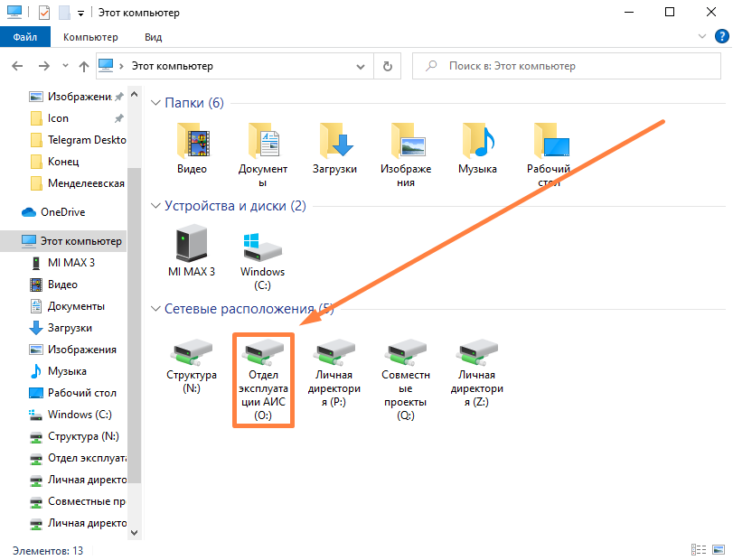Open the Видео folder icon
The width and height of the screenshot is (733, 560).
(192, 143)
